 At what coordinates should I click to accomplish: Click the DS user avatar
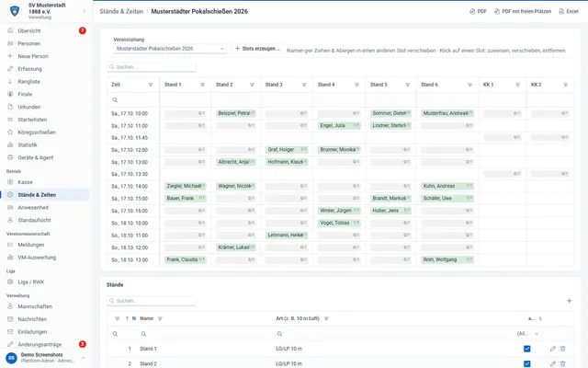pos(12,358)
